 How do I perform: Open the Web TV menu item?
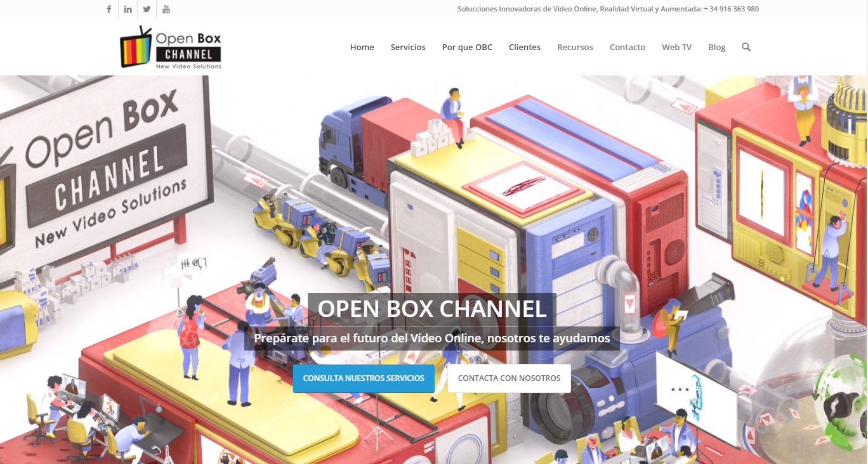676,47
